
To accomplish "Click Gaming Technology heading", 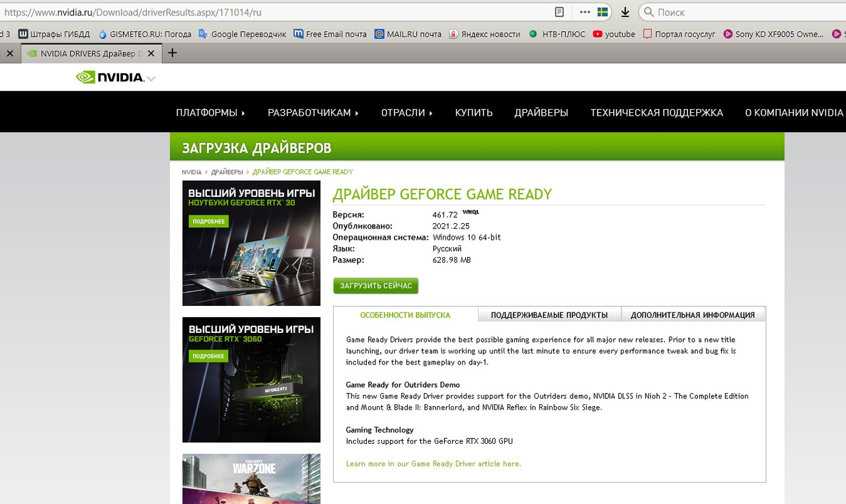I will pos(379,429).
